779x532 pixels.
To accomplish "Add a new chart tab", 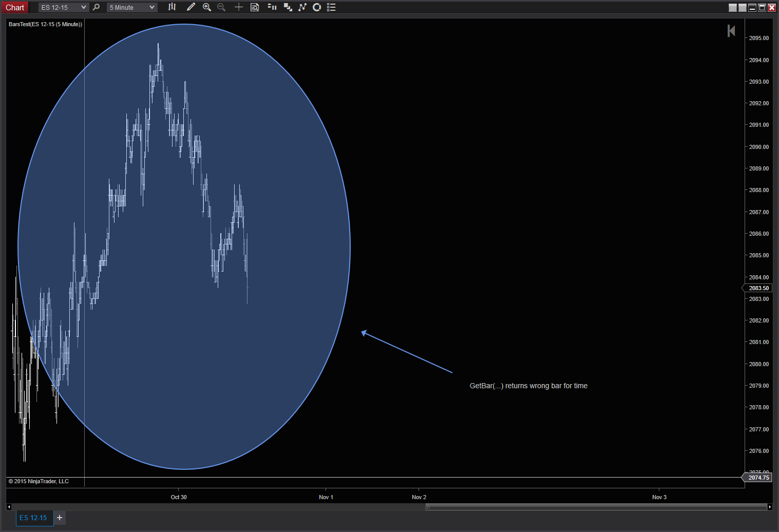I will [60, 518].
